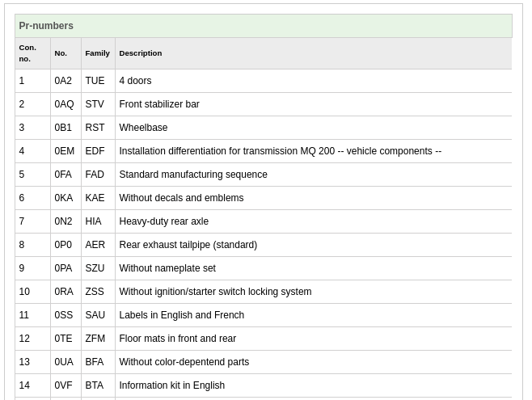The width and height of the screenshot is (532, 400).
Task: Select the 0TE number cell
Action: coord(65,339)
